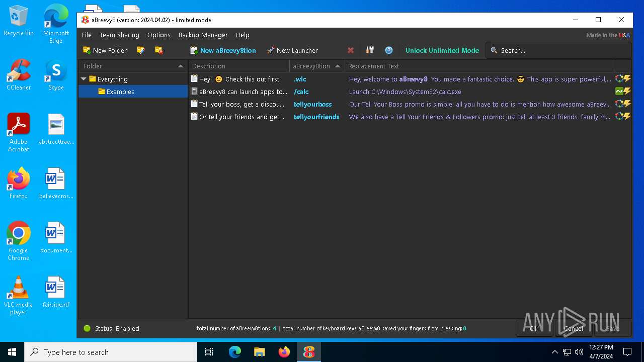Click 'Launch C:\Windows\System32\calc.exe' replacement text
The image size is (644, 362).
[x=405, y=92]
